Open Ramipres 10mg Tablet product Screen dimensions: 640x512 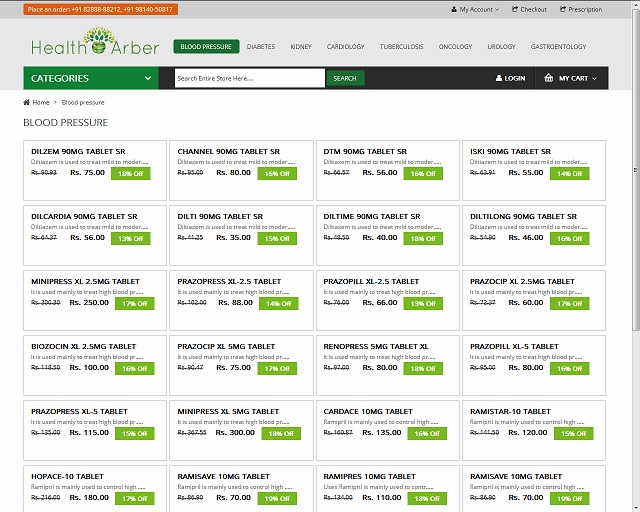[x=369, y=476]
